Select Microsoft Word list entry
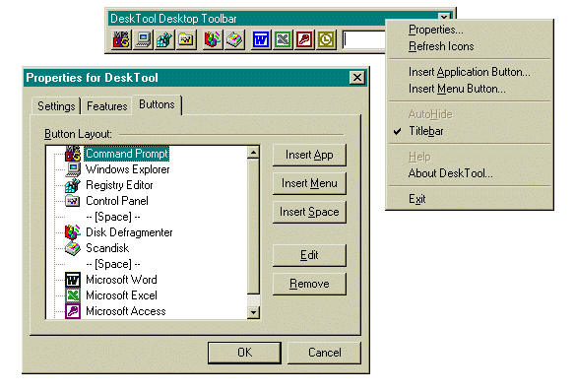Viewport: 575px width, 392px height. pos(121,280)
